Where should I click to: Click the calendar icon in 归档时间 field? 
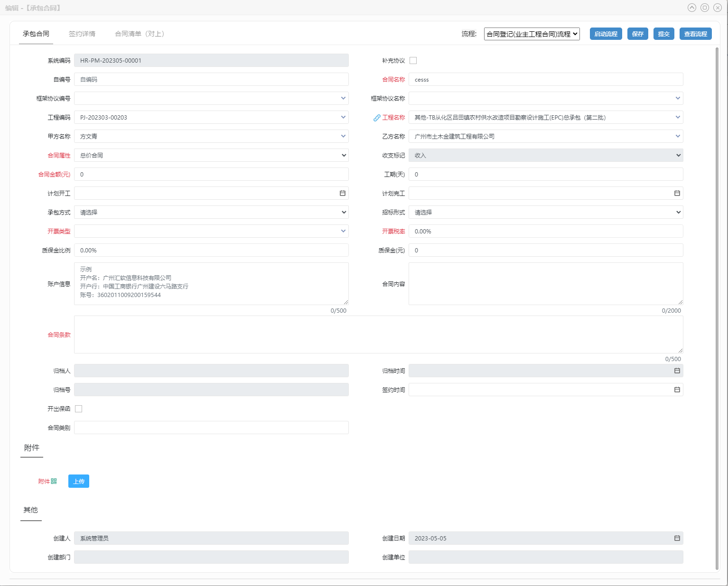tap(677, 371)
